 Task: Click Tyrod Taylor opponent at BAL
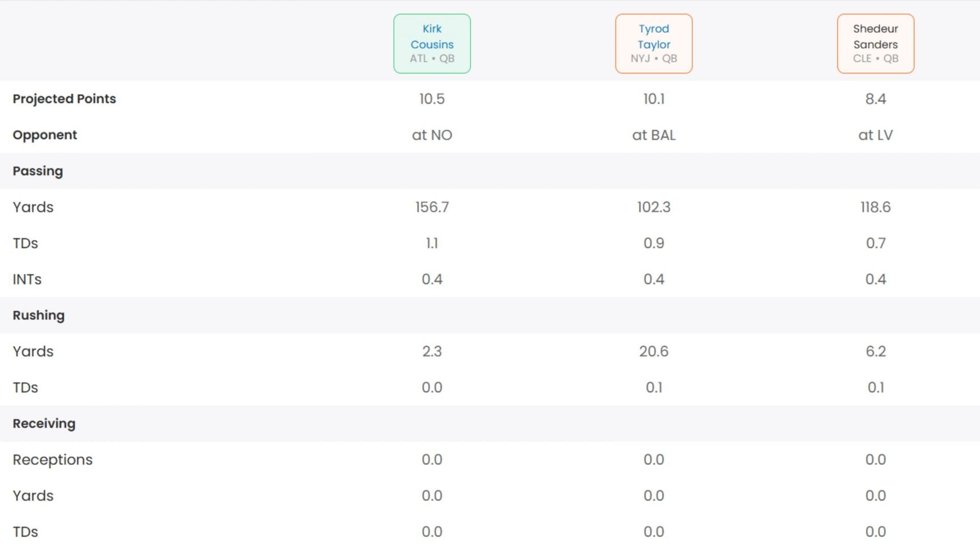653,135
